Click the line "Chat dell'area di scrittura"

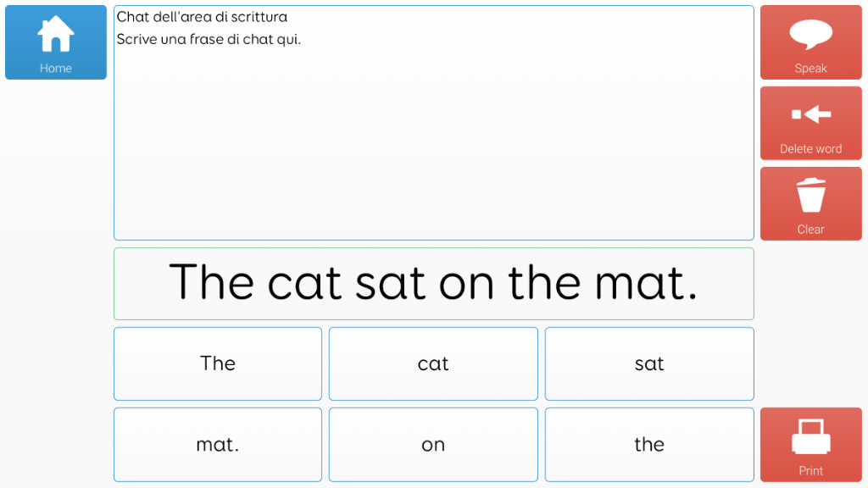[202, 17]
